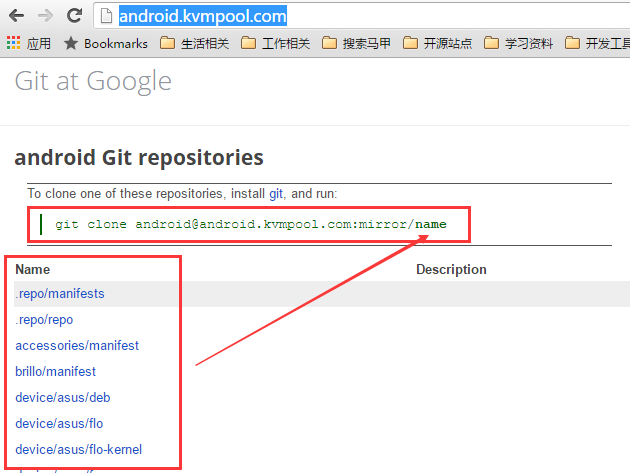Viewport: 630px width, 473px height.
Task: Open the 生活相关 bookmark folder
Action: point(194,43)
